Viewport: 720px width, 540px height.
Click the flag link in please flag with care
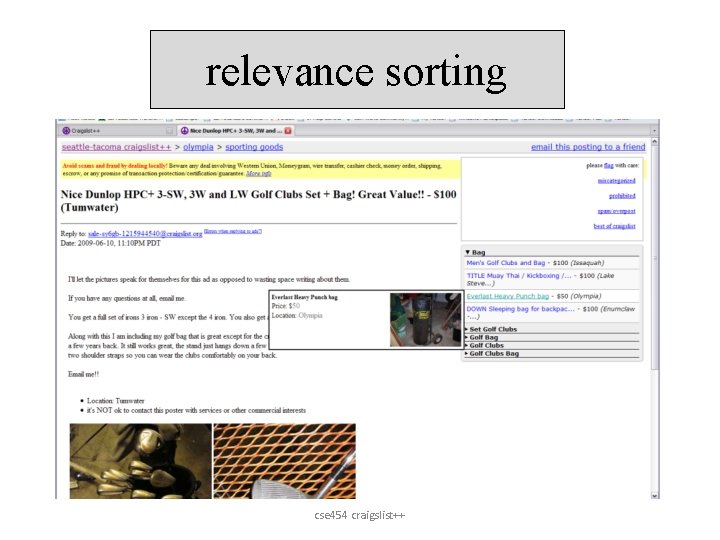[x=608, y=165]
